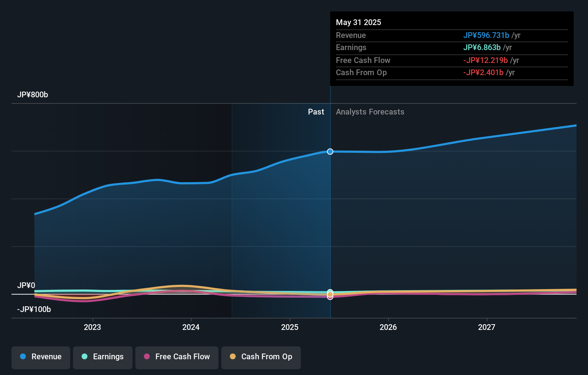Click the Revenue row label in tooltip
This screenshot has width=588, height=375.
click(x=351, y=35)
